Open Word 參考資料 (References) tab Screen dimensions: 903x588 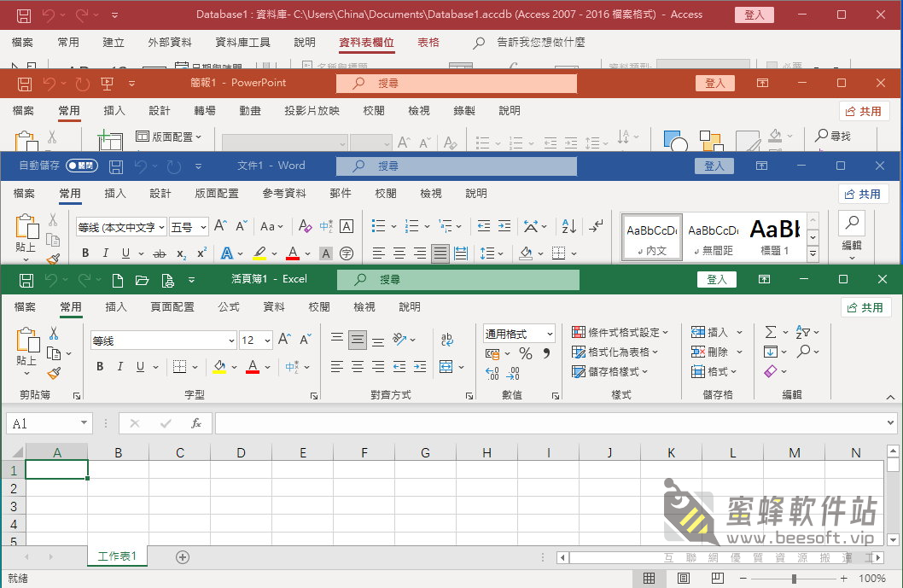[284, 194]
